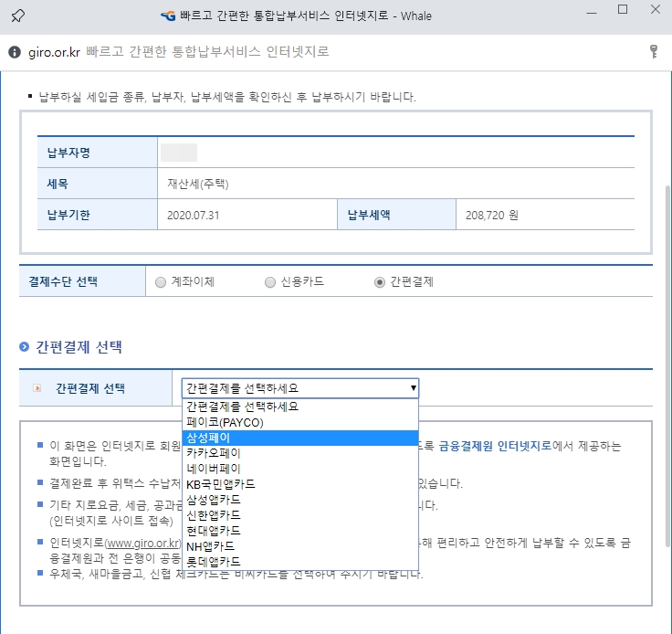Click the 208,720 원 amount value
The width and height of the screenshot is (672, 634).
coord(545,215)
